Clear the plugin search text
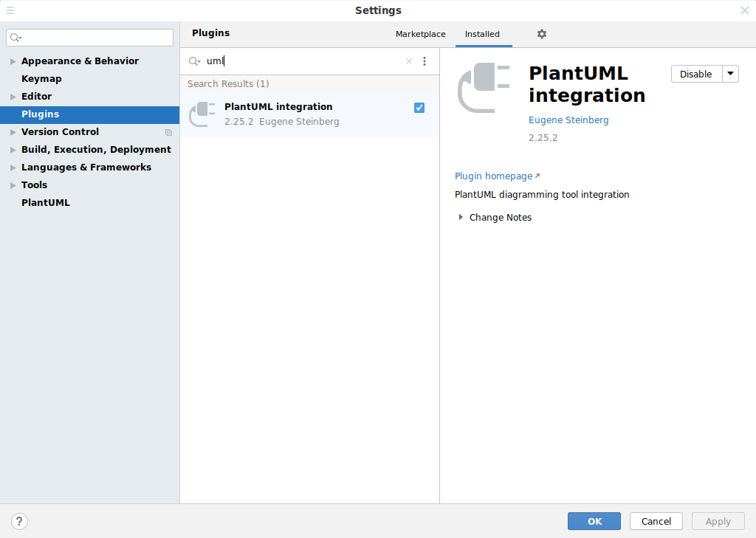The width and height of the screenshot is (756, 538). [x=409, y=61]
